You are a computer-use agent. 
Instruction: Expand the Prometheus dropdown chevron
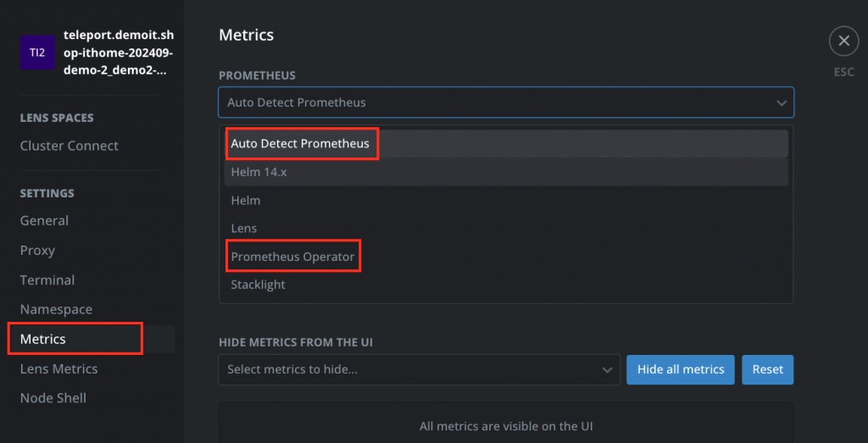pyautogui.click(x=781, y=102)
